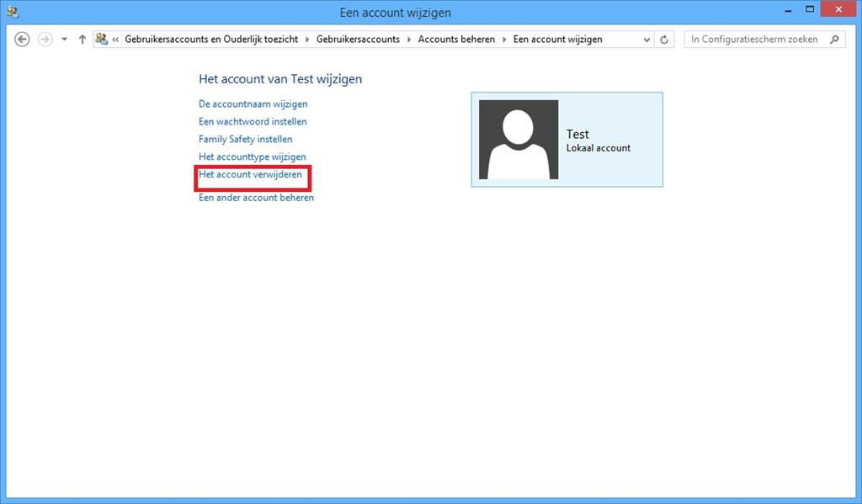
Task: Refresh the page with the refresh icon
Action: tap(664, 40)
